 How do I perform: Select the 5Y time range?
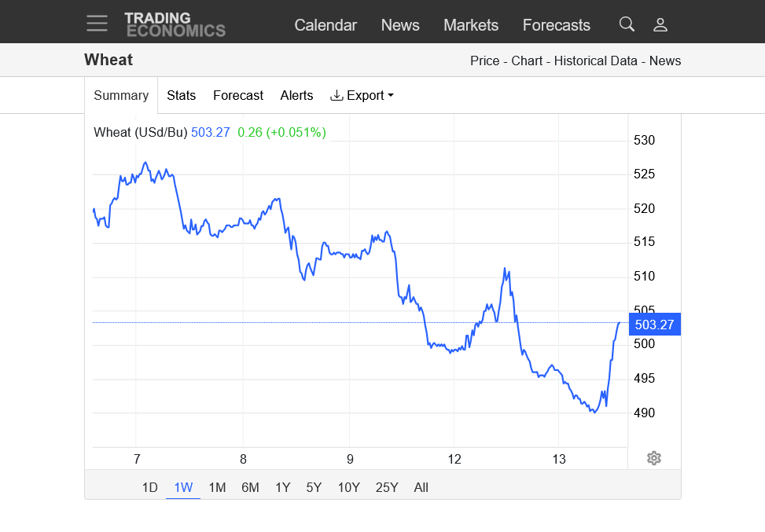click(x=314, y=487)
